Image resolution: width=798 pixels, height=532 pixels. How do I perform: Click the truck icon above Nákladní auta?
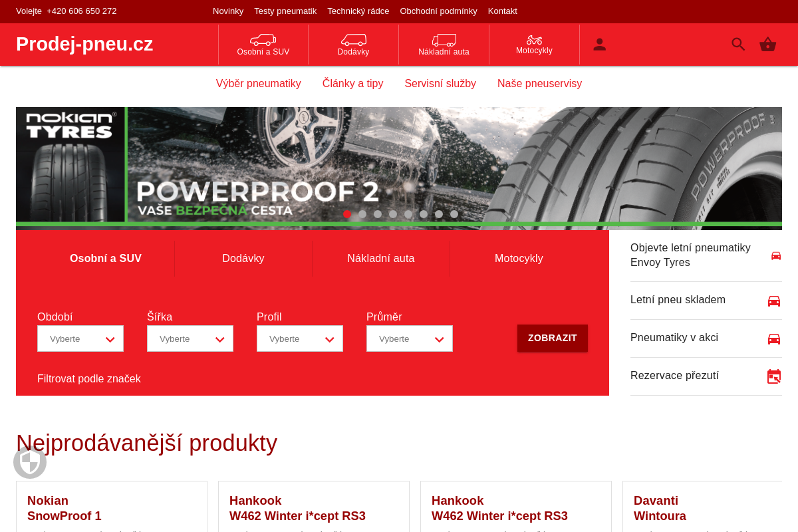[x=444, y=40]
